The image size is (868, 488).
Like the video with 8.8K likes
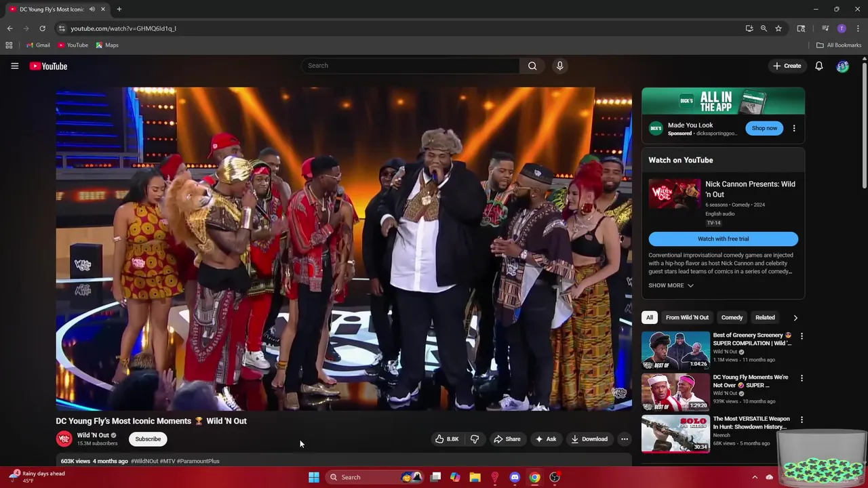pyautogui.click(x=446, y=439)
